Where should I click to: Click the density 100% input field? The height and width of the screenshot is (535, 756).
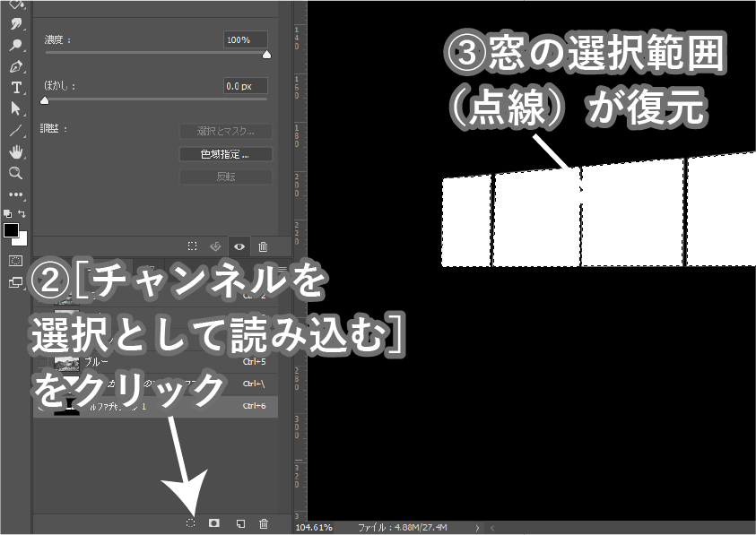(x=246, y=39)
